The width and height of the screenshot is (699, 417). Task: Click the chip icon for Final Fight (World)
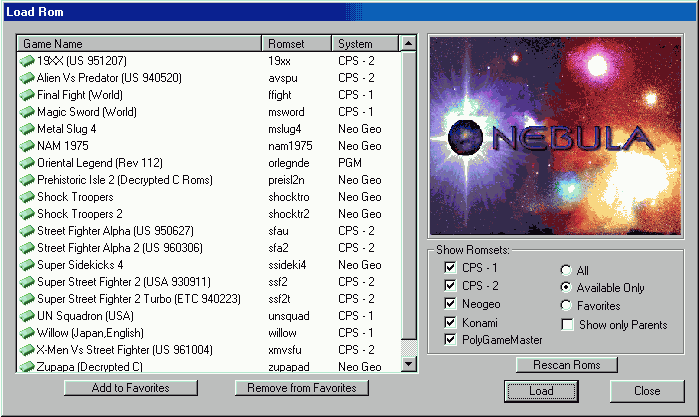pyautogui.click(x=27, y=95)
